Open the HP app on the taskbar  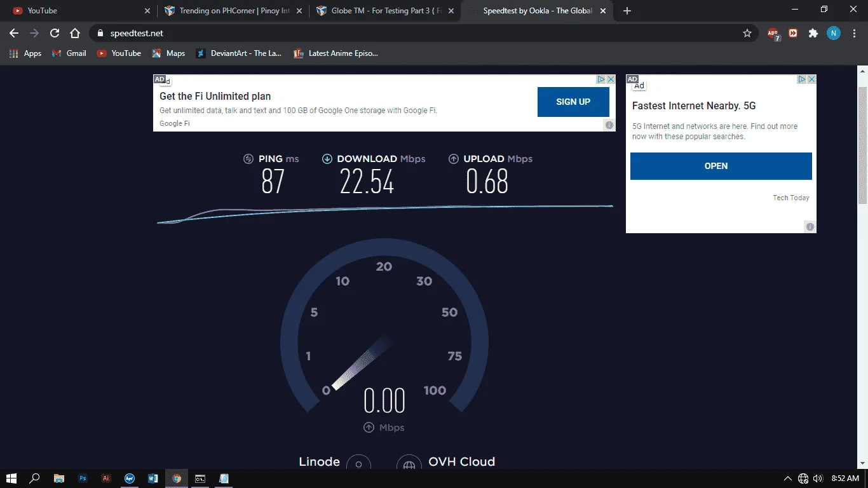tap(130, 478)
